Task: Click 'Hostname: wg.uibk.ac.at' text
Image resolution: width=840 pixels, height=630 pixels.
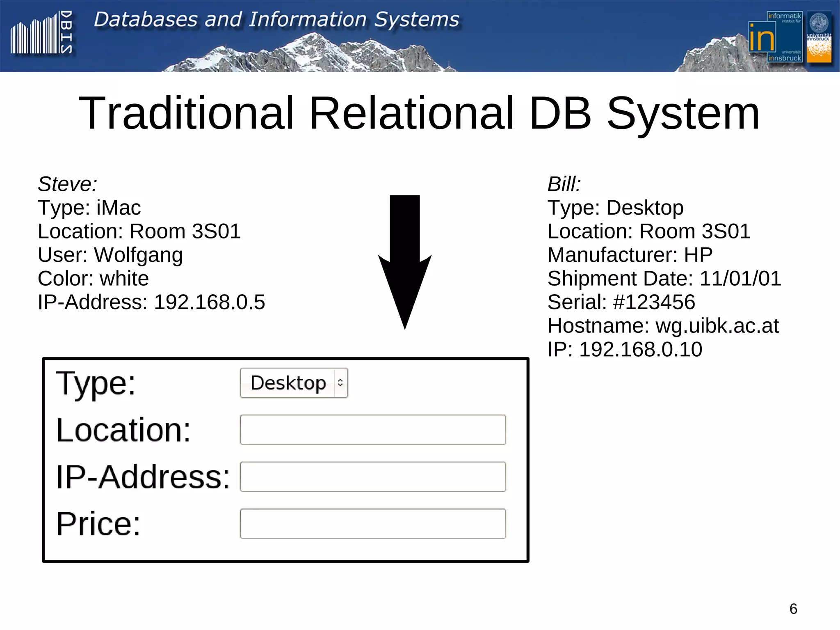Action: (x=663, y=326)
